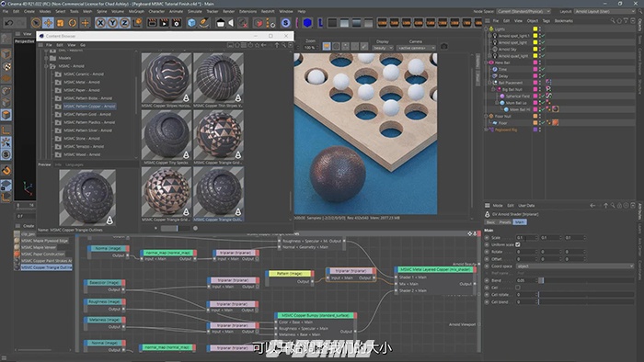The width and height of the screenshot is (644, 362).
Task: Open the active camera dropdown
Action: 416,48
